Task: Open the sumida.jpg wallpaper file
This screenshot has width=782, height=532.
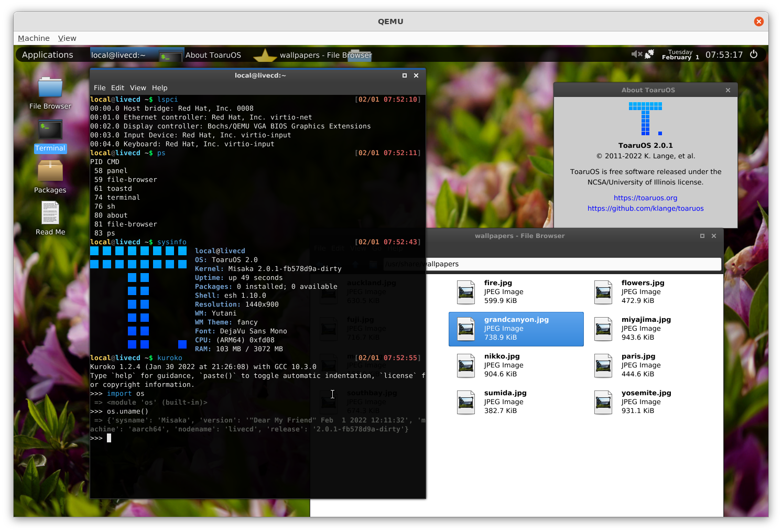Action: click(x=505, y=401)
